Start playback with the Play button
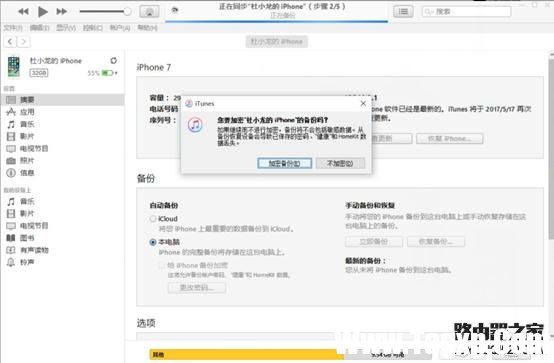554x363 pixels. pyautogui.click(x=43, y=12)
